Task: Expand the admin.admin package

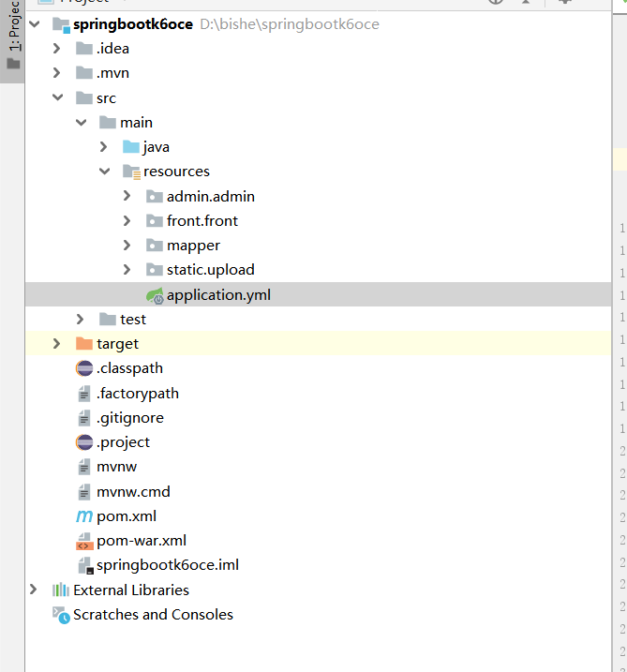Action: [127, 196]
